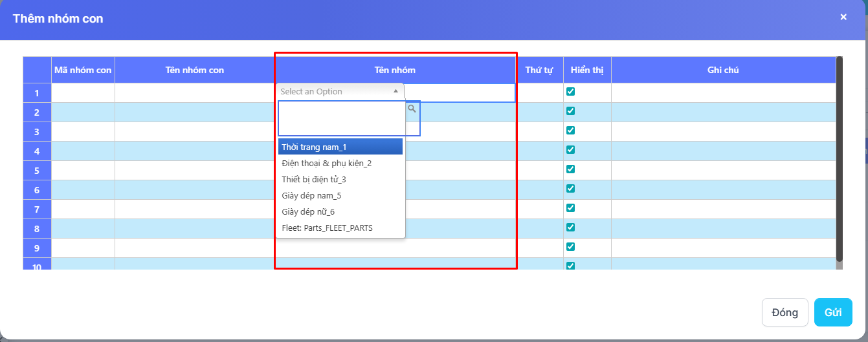Click the Mã nhóm con cell in row 1
The image size is (868, 342).
click(83, 93)
